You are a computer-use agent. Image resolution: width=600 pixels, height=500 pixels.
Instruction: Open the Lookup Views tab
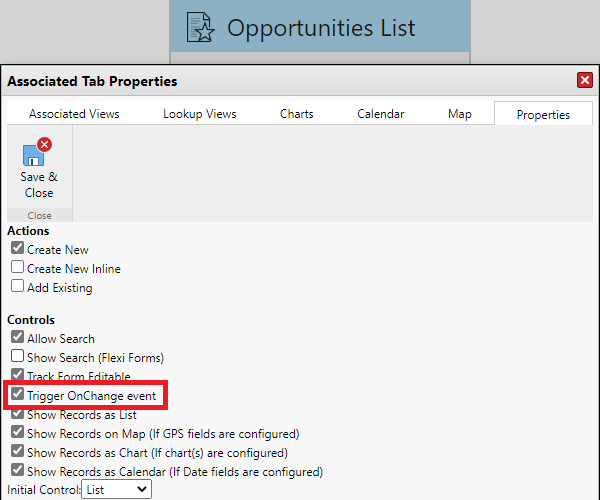tap(200, 114)
